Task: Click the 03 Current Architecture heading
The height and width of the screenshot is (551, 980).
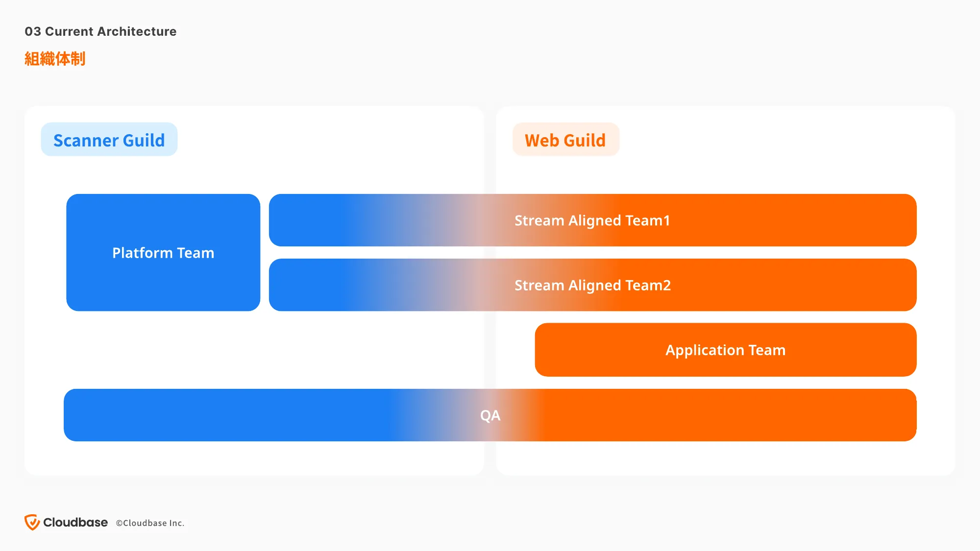Action: point(100,31)
